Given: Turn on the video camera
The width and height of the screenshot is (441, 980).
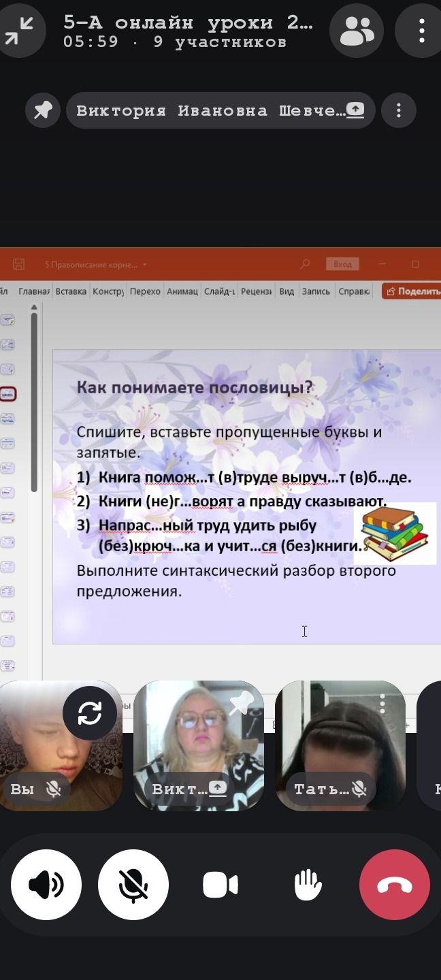Looking at the screenshot, I should point(220,885).
